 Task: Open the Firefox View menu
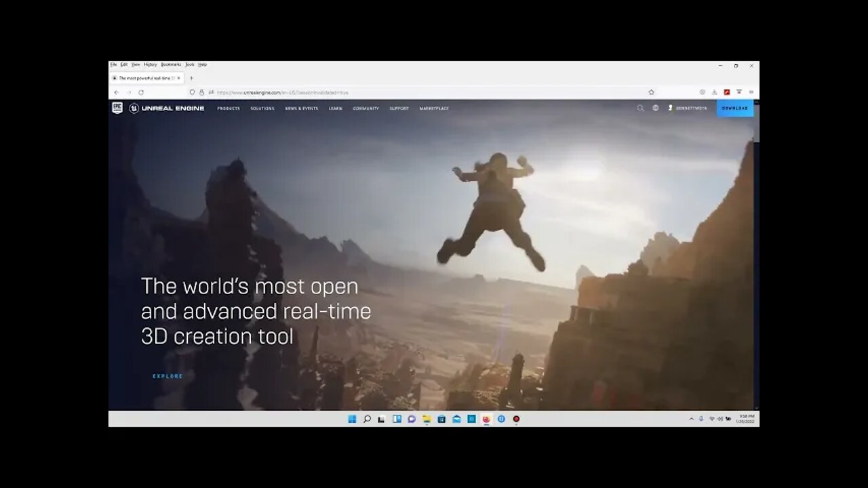[136, 64]
